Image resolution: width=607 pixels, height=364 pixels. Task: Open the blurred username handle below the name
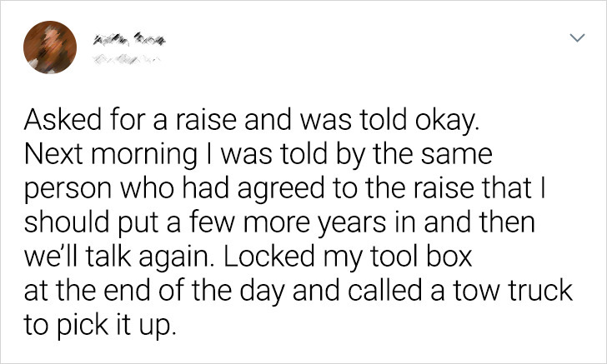pyautogui.click(x=126, y=59)
